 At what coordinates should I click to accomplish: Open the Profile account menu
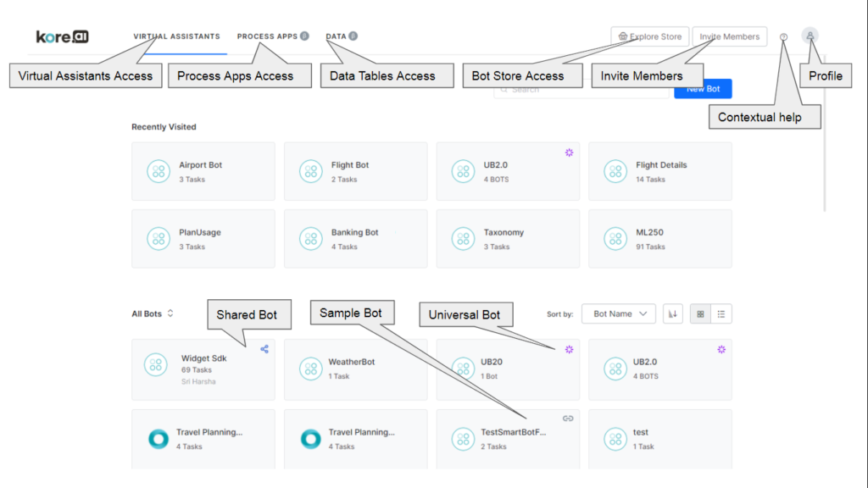point(811,36)
